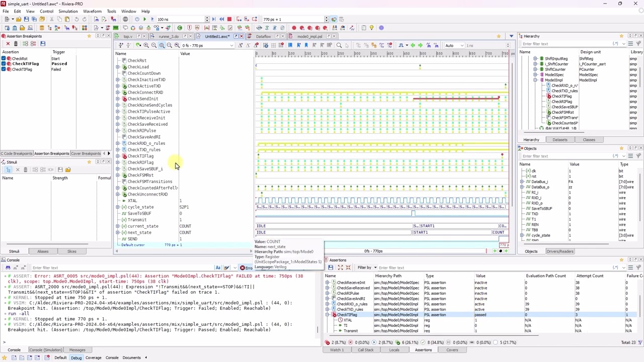
Task: Expand Mode0Impl node in Hierarchy tree
Action: [x=536, y=80]
